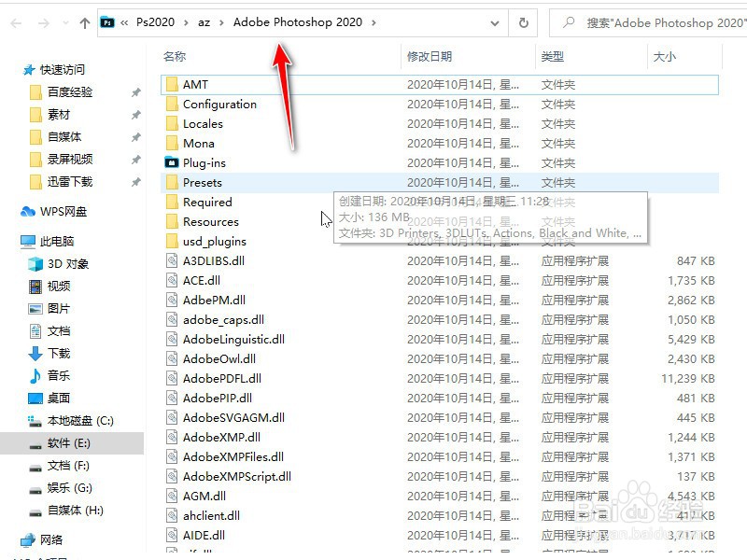Select AdobeXMPScript.dll file name
Screen dimensions: 747x560
pyautogui.click(x=237, y=477)
